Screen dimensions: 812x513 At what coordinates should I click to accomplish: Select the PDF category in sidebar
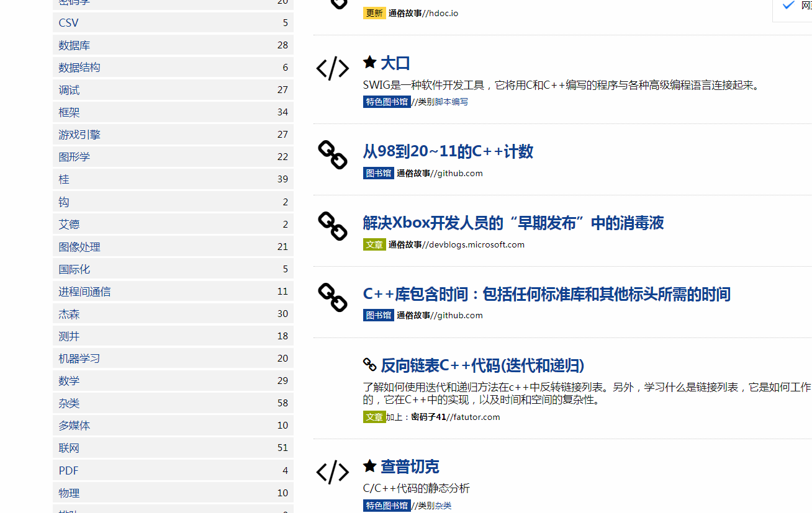[x=173, y=471]
